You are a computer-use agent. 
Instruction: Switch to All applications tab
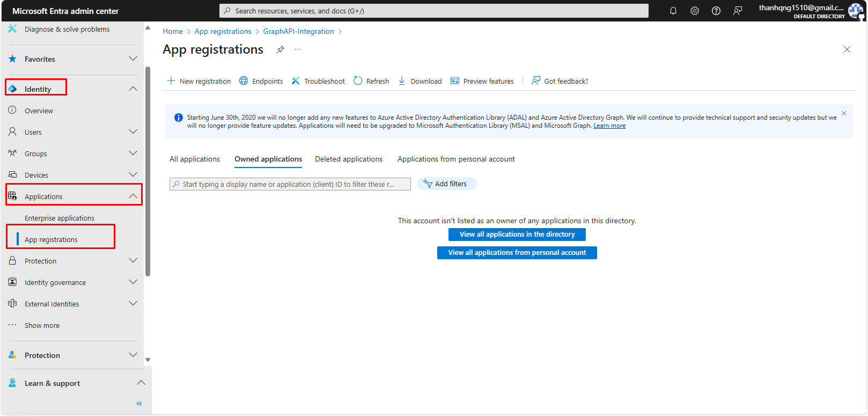coord(195,159)
